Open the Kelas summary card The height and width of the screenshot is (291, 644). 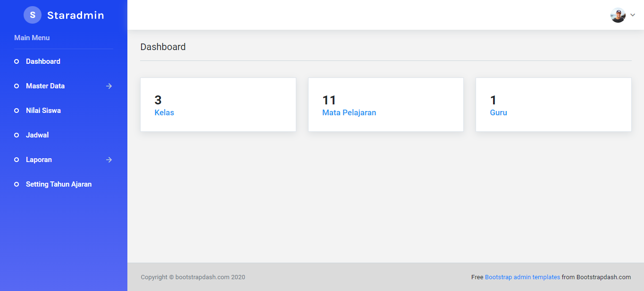click(x=218, y=105)
